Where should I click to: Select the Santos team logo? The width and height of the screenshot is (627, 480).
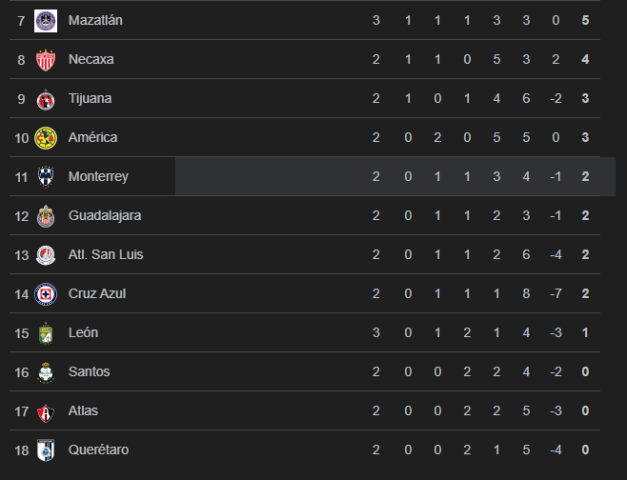click(x=45, y=372)
